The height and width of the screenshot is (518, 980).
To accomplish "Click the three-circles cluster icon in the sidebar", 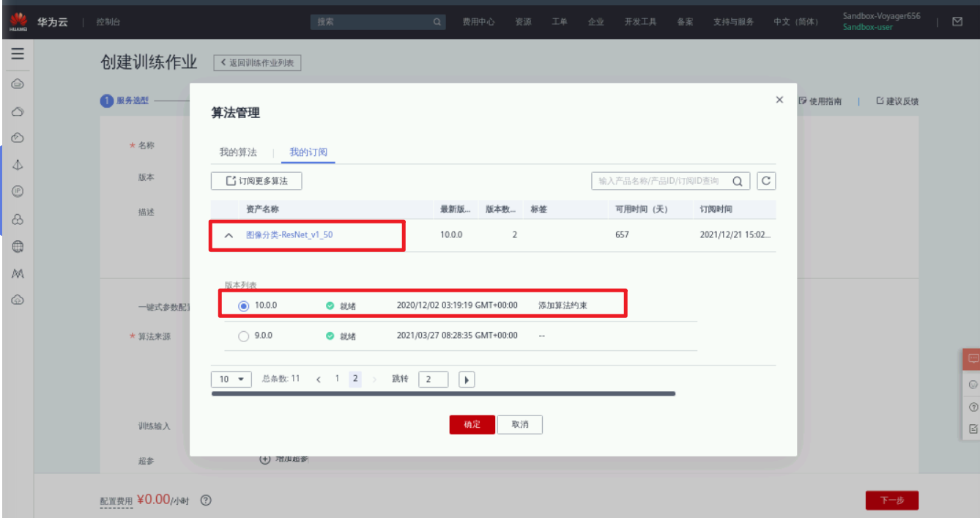I will [x=18, y=219].
